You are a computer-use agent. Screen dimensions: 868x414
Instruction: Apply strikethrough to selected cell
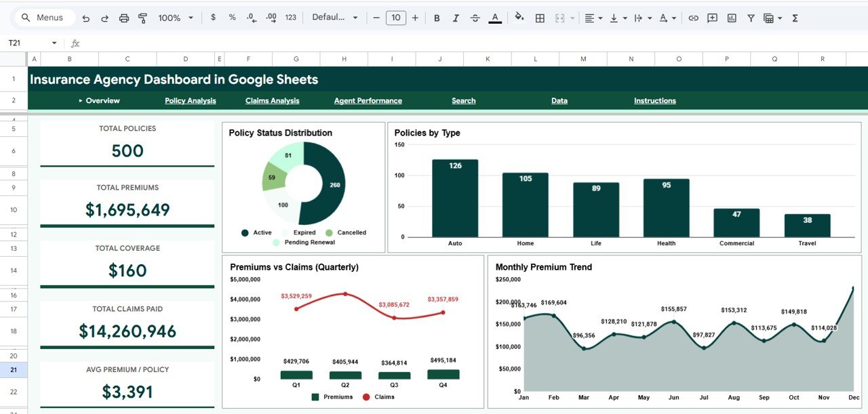[475, 18]
